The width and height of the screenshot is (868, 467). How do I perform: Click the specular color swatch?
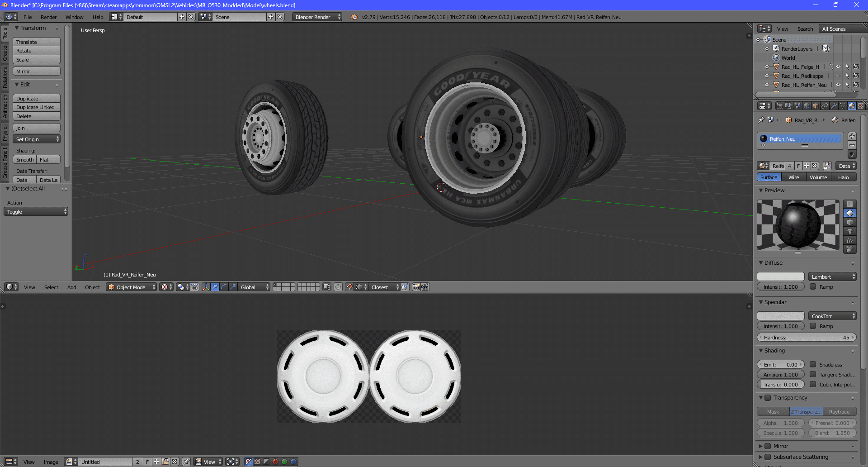781,316
